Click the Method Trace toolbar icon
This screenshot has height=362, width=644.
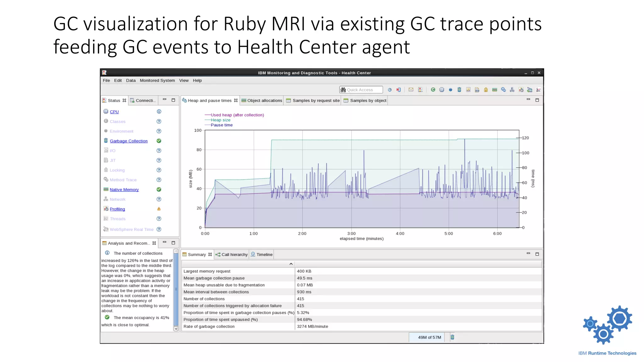tap(503, 90)
